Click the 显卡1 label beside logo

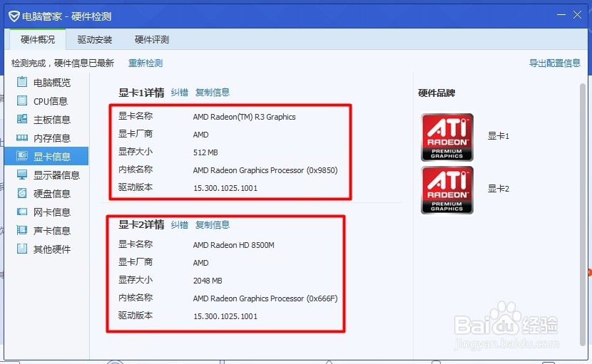click(499, 136)
